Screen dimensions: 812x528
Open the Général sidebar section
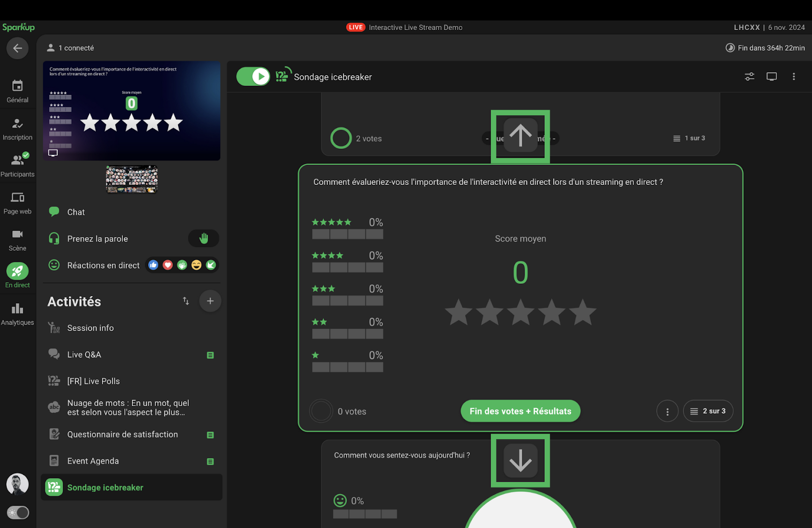17,91
